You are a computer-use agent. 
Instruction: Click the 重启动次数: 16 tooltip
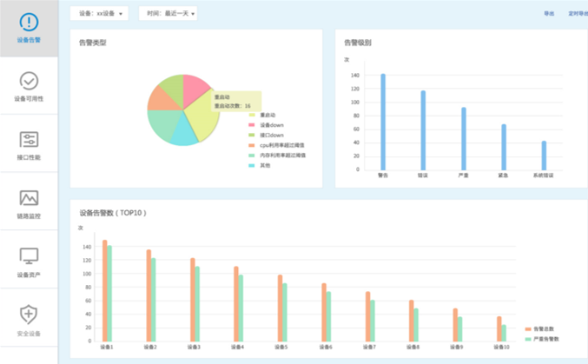pos(236,102)
